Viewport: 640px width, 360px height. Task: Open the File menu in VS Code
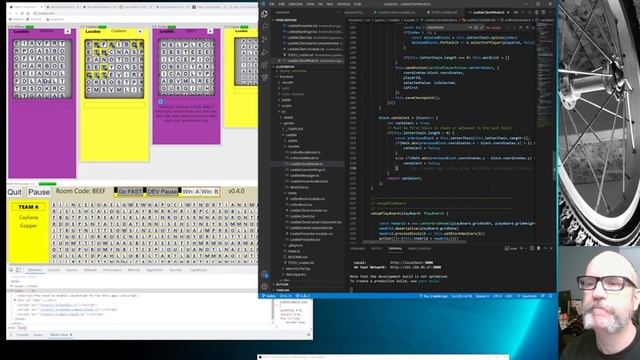tap(272, 4)
